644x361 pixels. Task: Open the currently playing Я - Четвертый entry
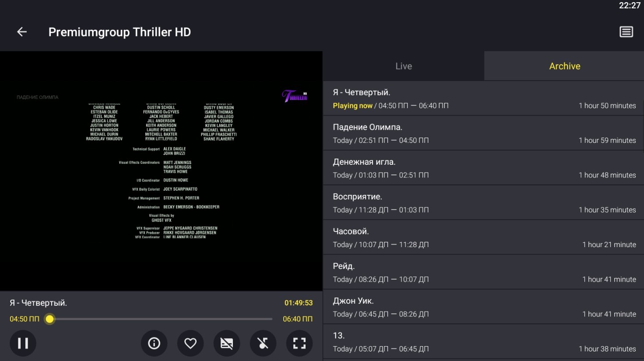[483, 99]
